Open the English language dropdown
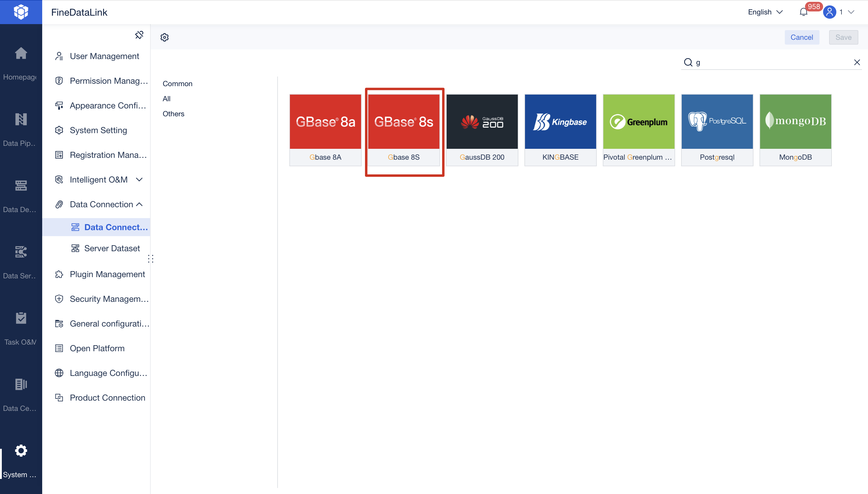The image size is (868, 494). tap(765, 12)
